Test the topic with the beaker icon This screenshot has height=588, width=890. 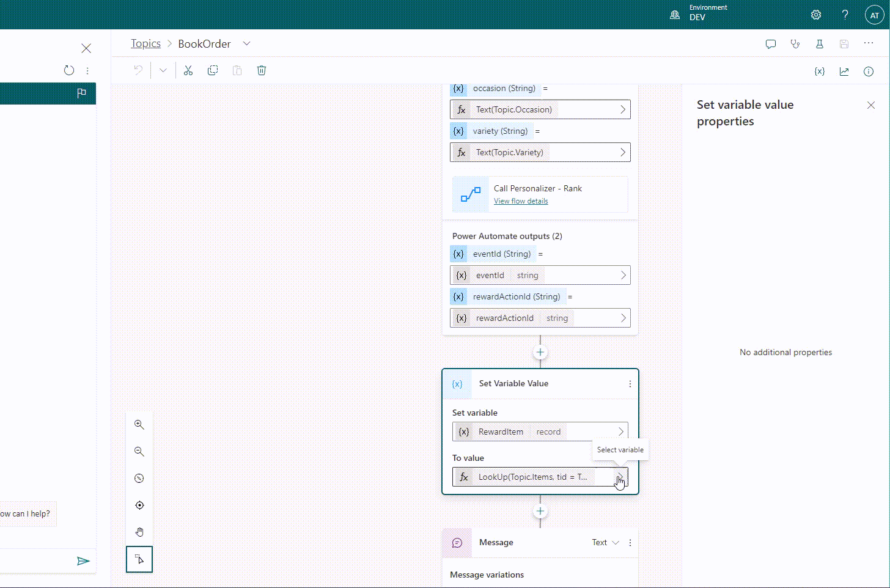819,43
